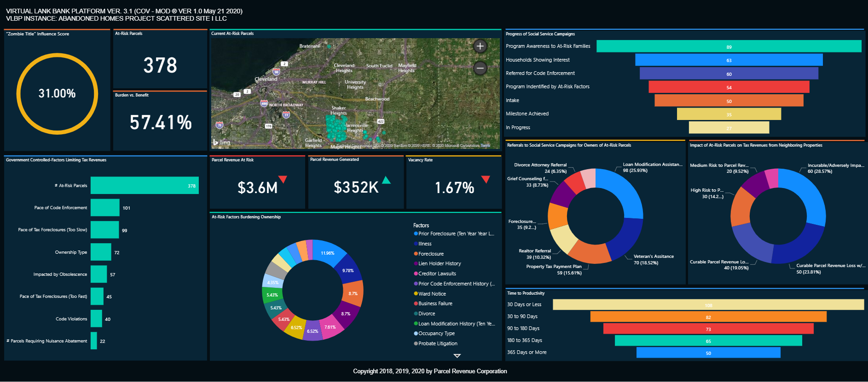Click the Intake funnel bar 50
The height and width of the screenshot is (382, 868).
pyautogui.click(x=729, y=101)
